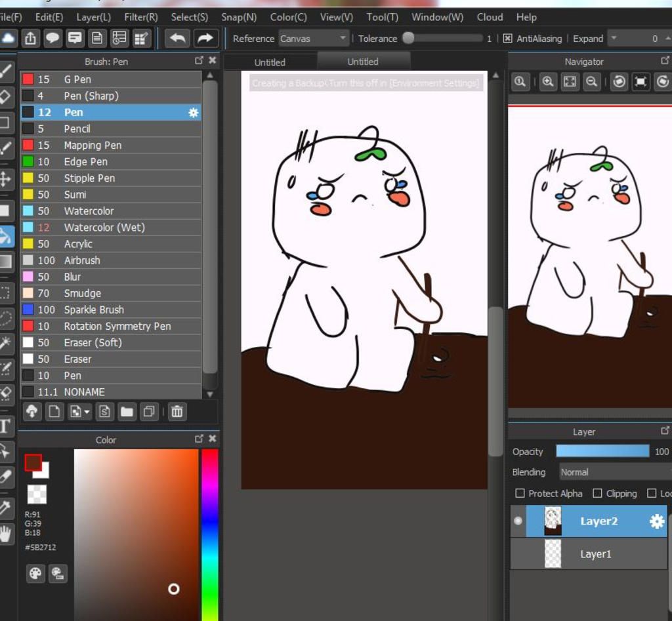
Task: Click the table-with-clock icon in the top toolbar
Action: [119, 39]
